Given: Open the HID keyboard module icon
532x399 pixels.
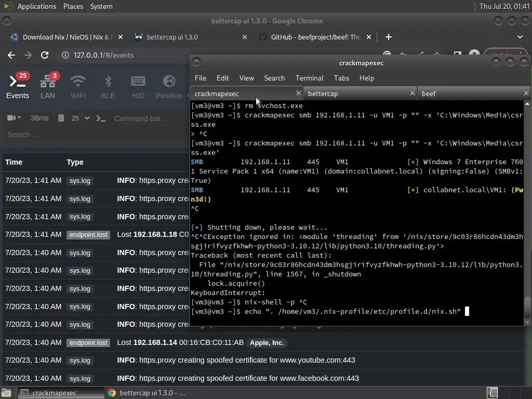Looking at the screenshot, I should pos(138,87).
